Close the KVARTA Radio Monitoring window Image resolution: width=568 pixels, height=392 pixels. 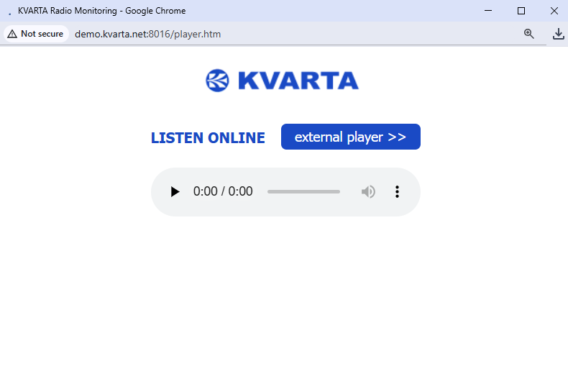(554, 11)
